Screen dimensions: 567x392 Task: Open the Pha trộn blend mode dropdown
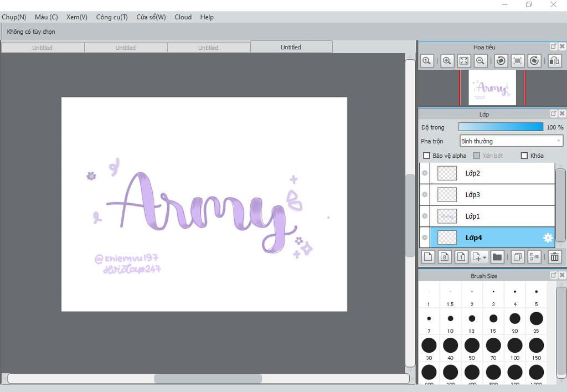tap(511, 141)
